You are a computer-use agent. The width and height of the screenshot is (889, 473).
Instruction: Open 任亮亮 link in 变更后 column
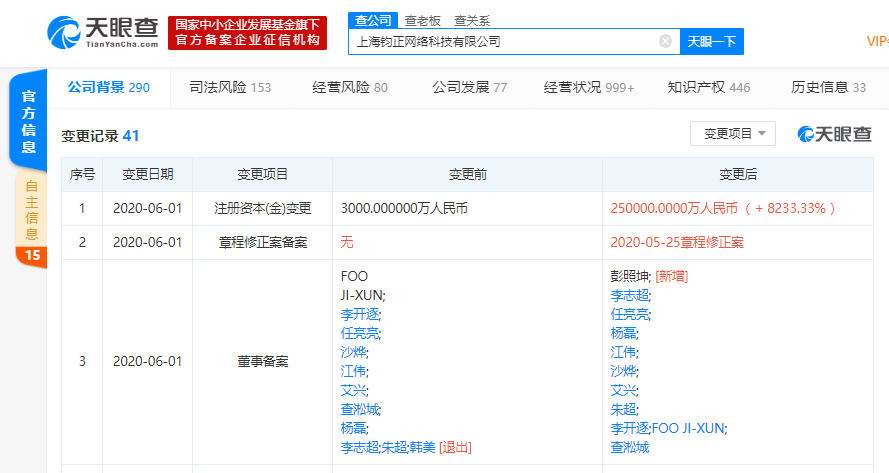point(630,314)
